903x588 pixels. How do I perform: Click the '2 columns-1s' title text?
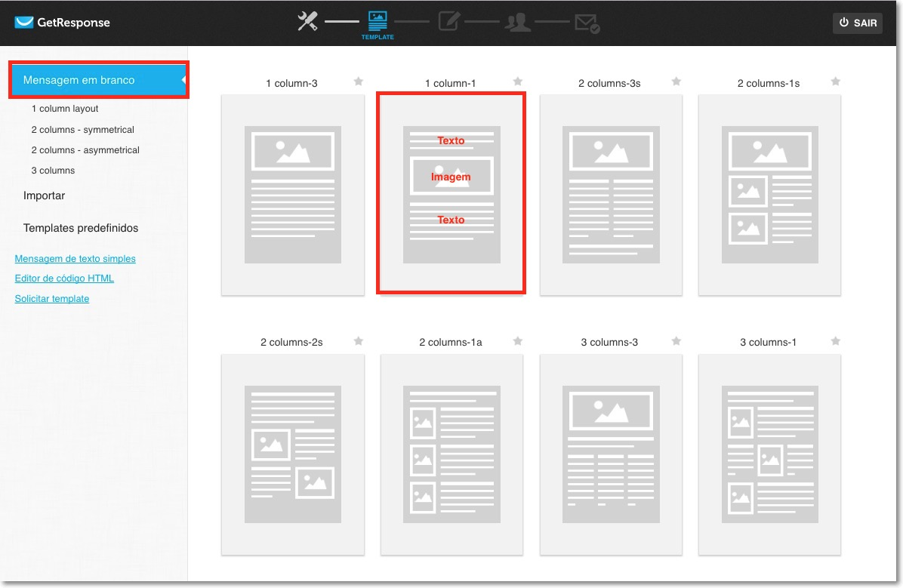(x=769, y=83)
